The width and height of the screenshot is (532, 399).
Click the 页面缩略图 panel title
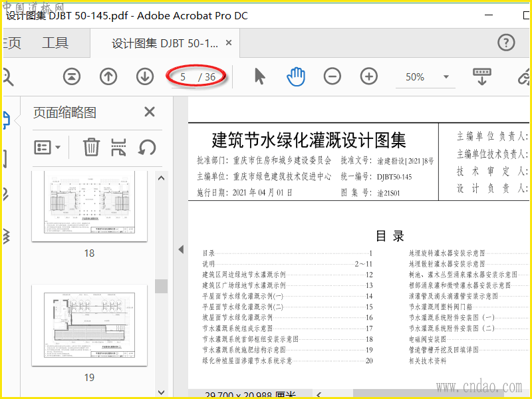(65, 112)
